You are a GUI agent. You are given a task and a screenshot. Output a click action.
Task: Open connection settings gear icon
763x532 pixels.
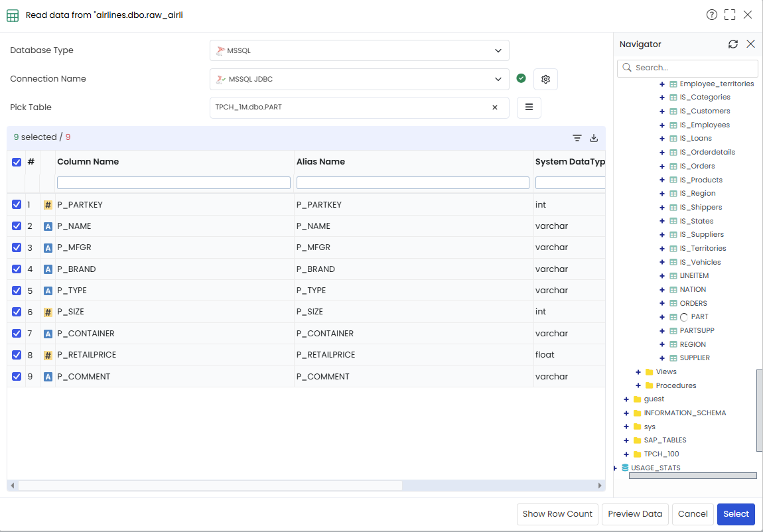coord(545,79)
